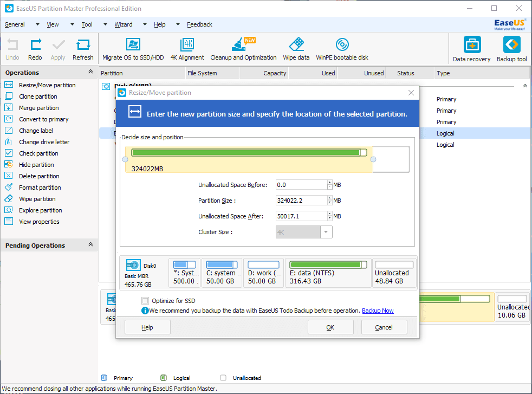532x394 pixels.
Task: Collapse the Pending Operations panel
Action: 92,245
